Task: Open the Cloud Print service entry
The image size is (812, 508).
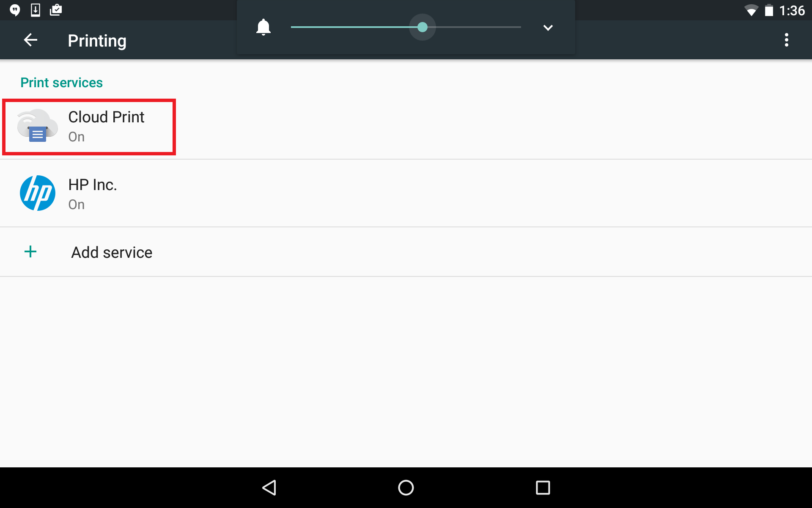Action: 406,126
